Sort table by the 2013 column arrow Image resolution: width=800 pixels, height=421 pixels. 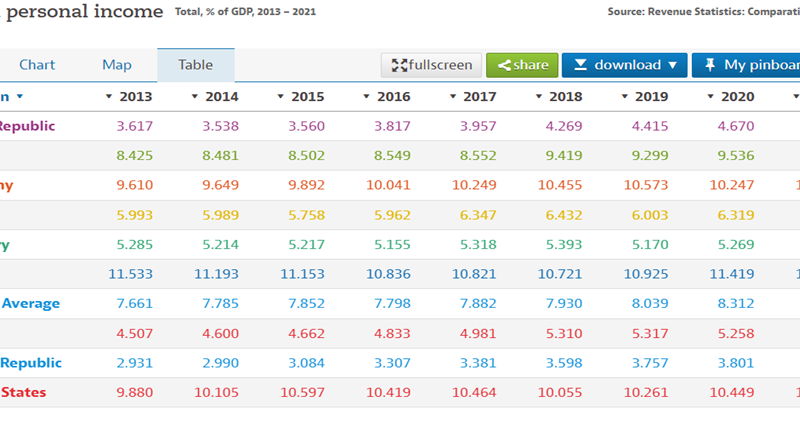tap(109, 97)
